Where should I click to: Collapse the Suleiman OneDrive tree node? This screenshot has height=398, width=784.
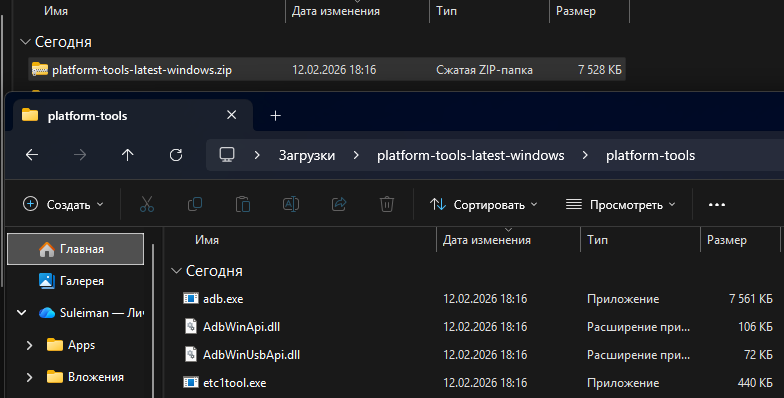coord(22,313)
